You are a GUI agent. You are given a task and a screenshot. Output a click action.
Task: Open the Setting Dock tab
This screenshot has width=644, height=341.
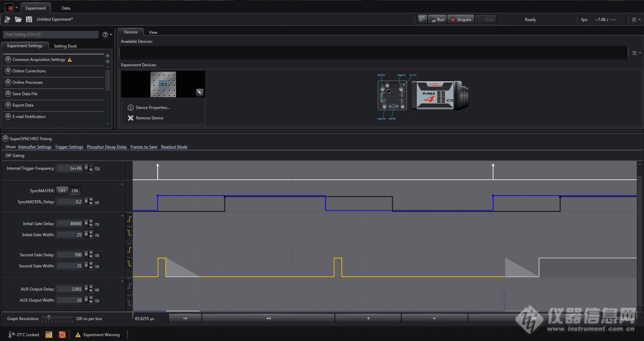click(65, 46)
